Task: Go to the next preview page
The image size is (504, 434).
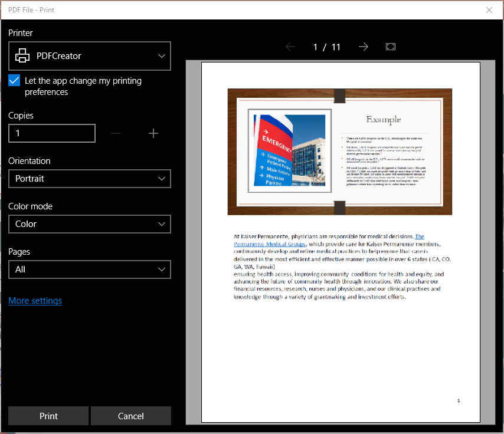Action: pos(363,47)
